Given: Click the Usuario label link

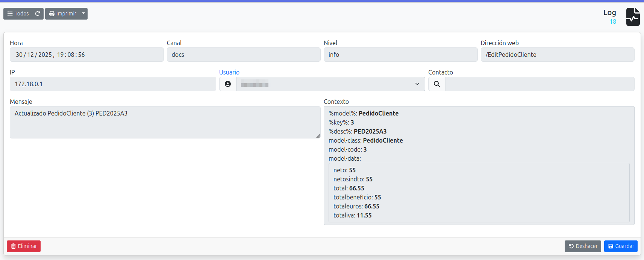Looking at the screenshot, I should coord(229,72).
